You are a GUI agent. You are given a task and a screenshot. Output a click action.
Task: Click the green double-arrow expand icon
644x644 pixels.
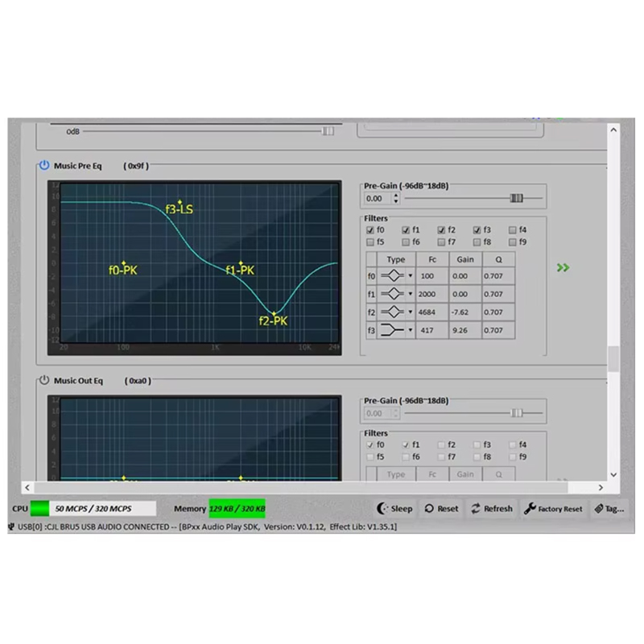click(563, 267)
